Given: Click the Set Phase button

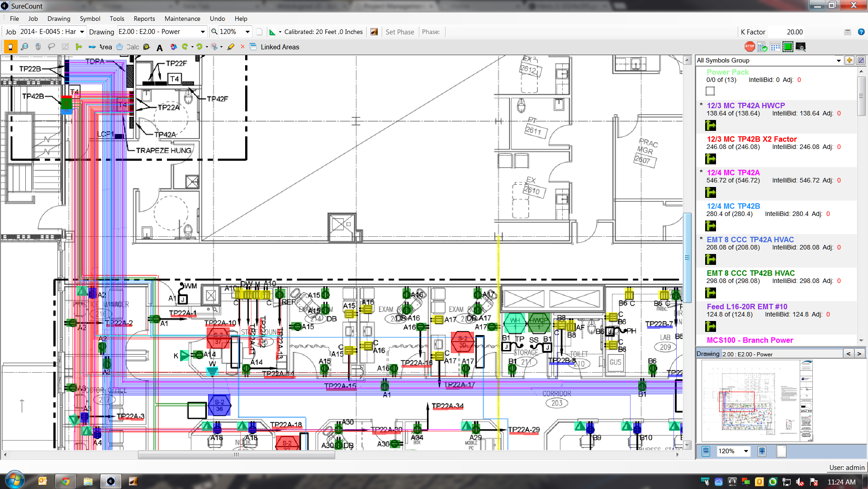Looking at the screenshot, I should point(399,32).
